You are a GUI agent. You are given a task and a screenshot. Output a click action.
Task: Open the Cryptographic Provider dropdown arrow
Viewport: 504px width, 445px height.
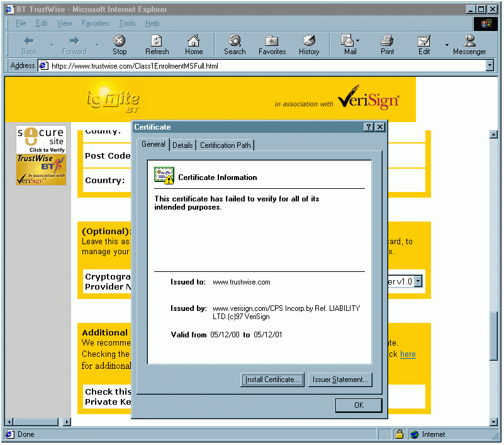[418, 281]
